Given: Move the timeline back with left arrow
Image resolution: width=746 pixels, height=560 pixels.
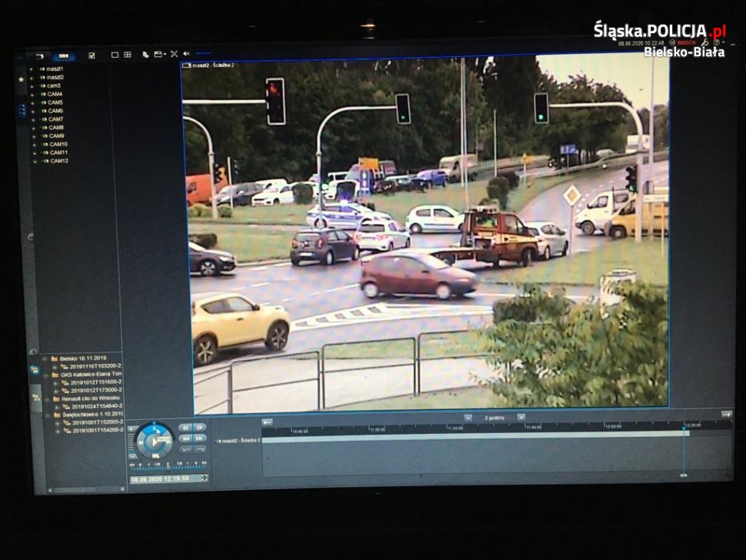Looking at the screenshot, I should pos(267,422).
